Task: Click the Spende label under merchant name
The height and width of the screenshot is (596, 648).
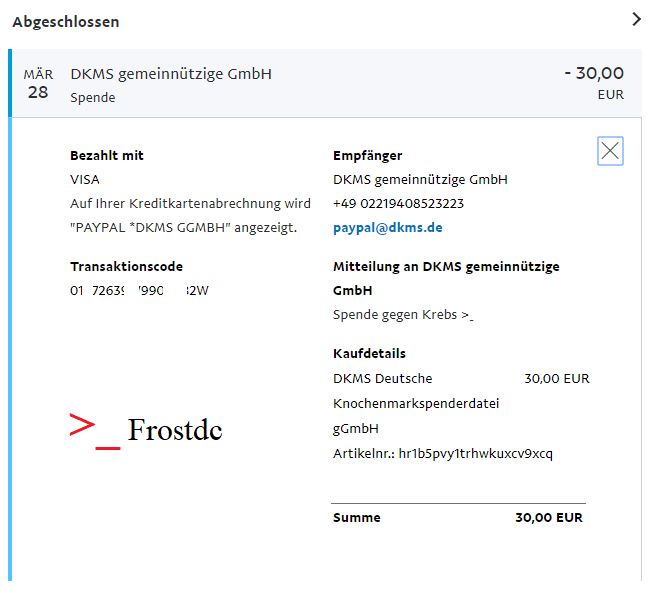Action: point(93,98)
